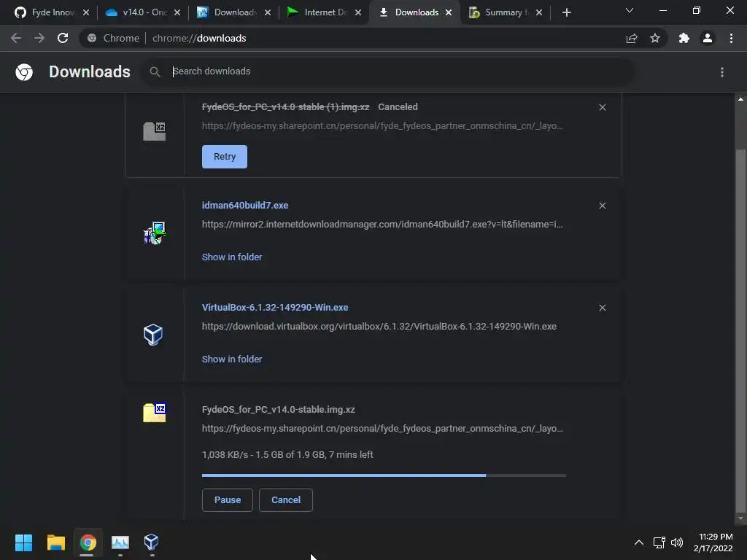Show hidden system tray icons
This screenshot has width=747, height=560.
pos(639,542)
